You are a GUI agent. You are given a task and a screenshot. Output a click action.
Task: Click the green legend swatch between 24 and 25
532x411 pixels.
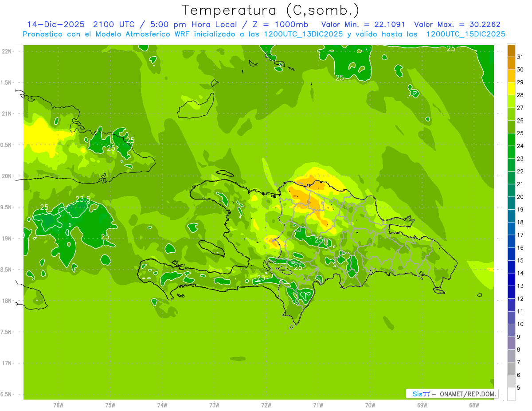click(511, 139)
